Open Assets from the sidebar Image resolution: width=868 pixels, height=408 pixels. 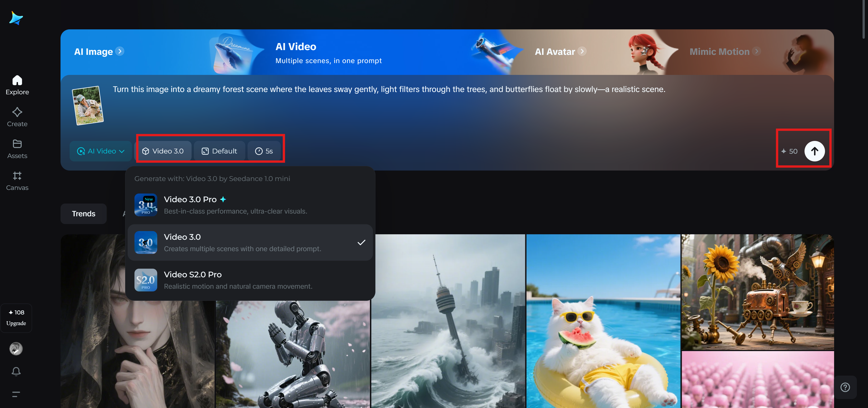pyautogui.click(x=17, y=148)
